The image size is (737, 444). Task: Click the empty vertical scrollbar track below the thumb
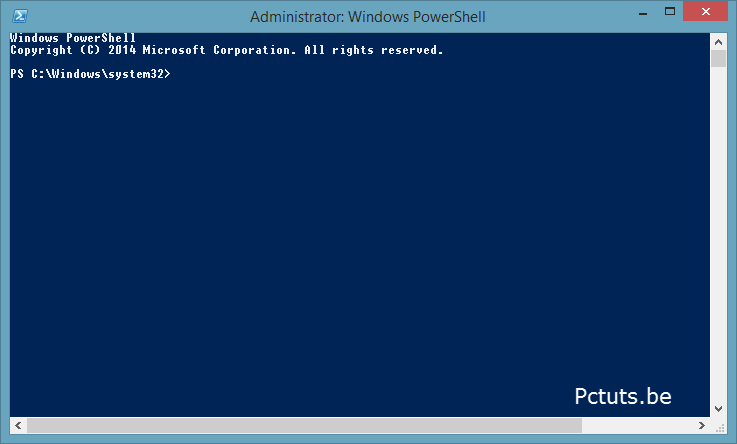coord(718,240)
